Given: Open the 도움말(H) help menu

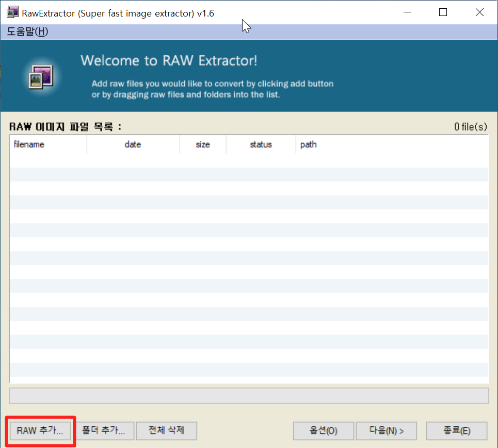Looking at the screenshot, I should pos(28,31).
